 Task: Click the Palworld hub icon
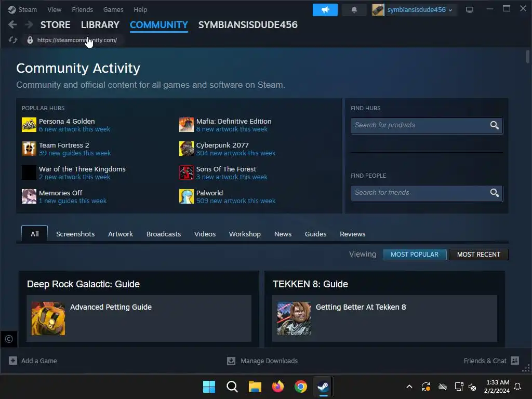click(x=187, y=196)
